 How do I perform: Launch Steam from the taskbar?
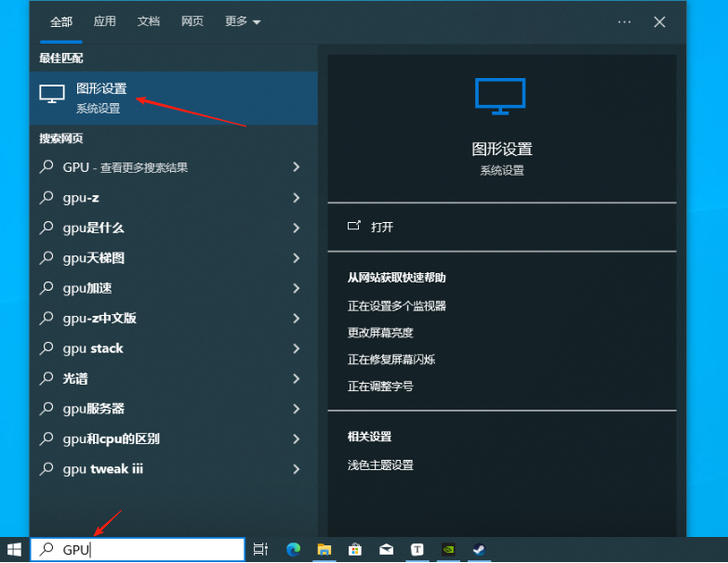[478, 549]
